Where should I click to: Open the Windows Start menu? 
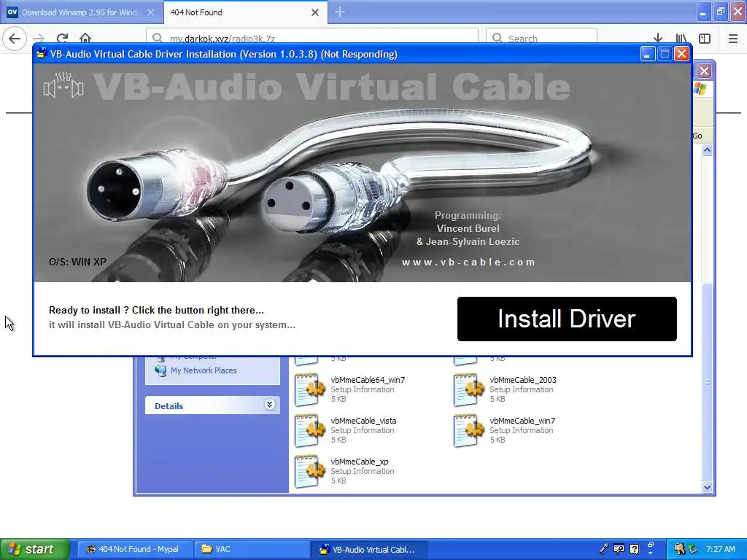[x=35, y=549]
